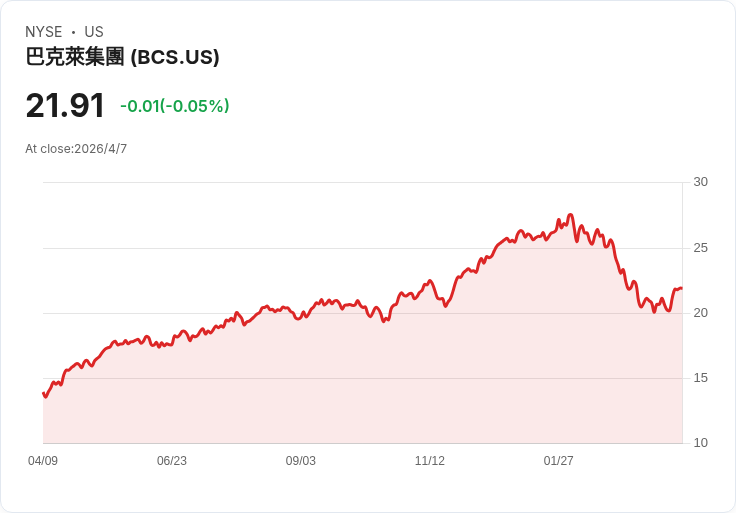This screenshot has width=736, height=513.
Task: Click the rightmost end of the price line
Action: click(x=681, y=288)
